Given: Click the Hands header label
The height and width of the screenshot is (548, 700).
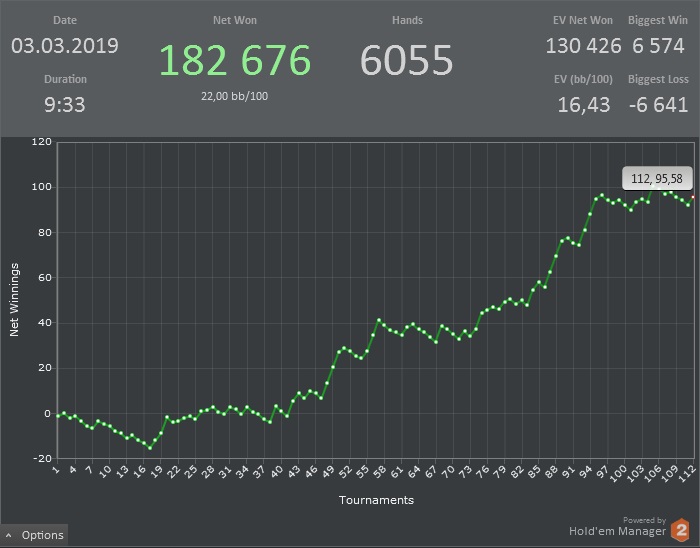Looking at the screenshot, I should [x=407, y=20].
